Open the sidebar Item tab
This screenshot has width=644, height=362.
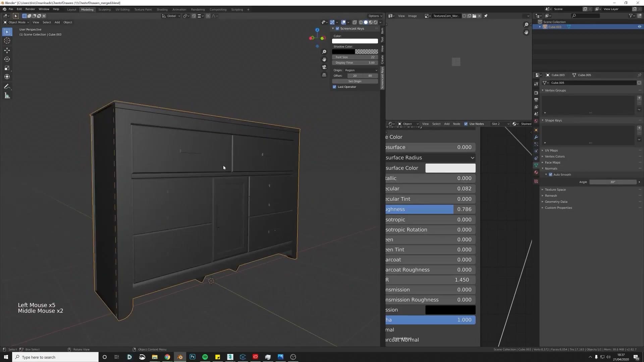(x=382, y=31)
